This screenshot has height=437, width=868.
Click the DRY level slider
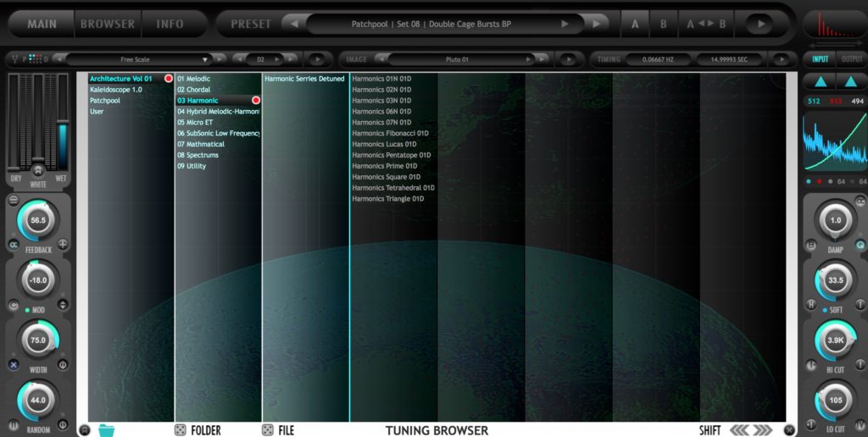click(x=14, y=122)
